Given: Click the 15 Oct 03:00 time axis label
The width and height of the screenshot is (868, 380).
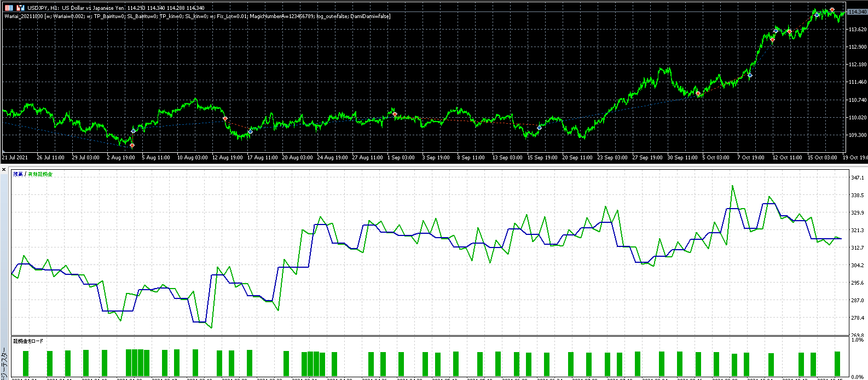Looking at the screenshot, I should pyautogui.click(x=823, y=158).
